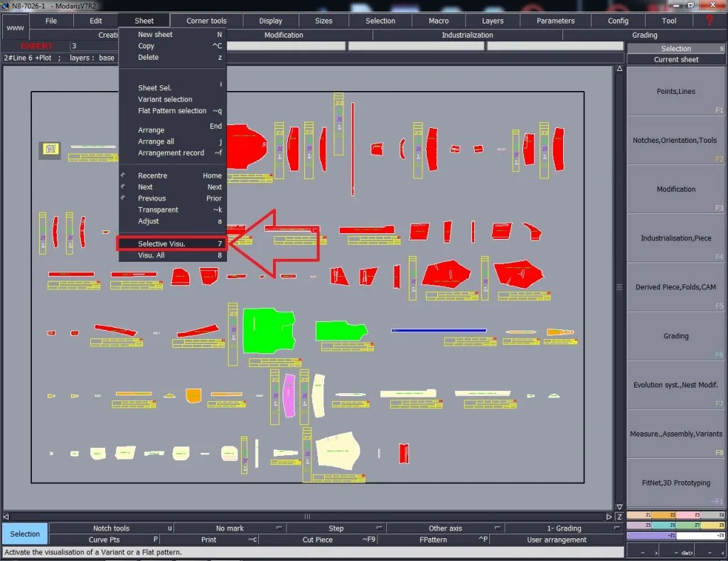Click the Current sheet button
Viewport: 728px width, 561px height.
[x=675, y=60]
